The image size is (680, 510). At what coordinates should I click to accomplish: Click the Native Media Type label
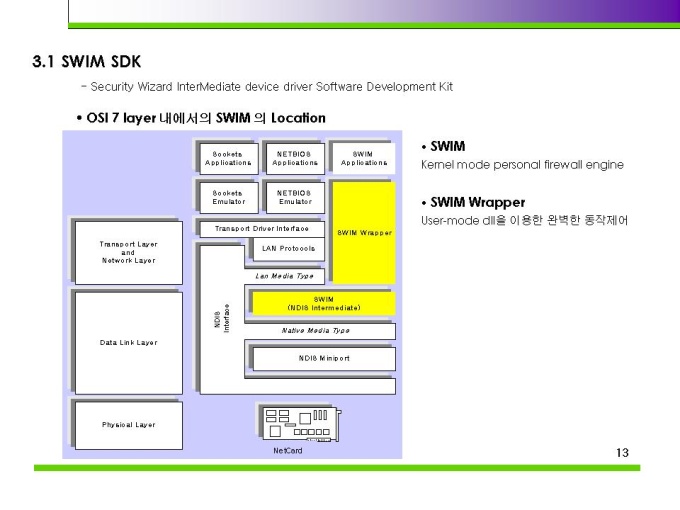(315, 330)
